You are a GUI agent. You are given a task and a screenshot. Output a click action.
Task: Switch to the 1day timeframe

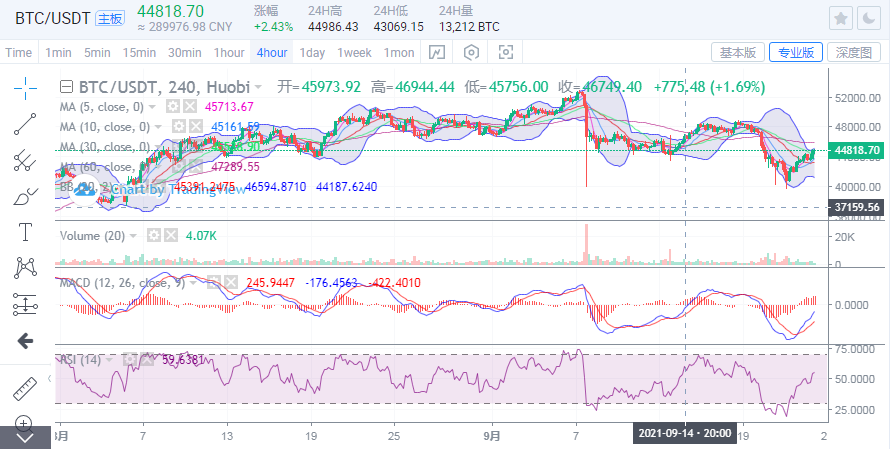tap(312, 52)
